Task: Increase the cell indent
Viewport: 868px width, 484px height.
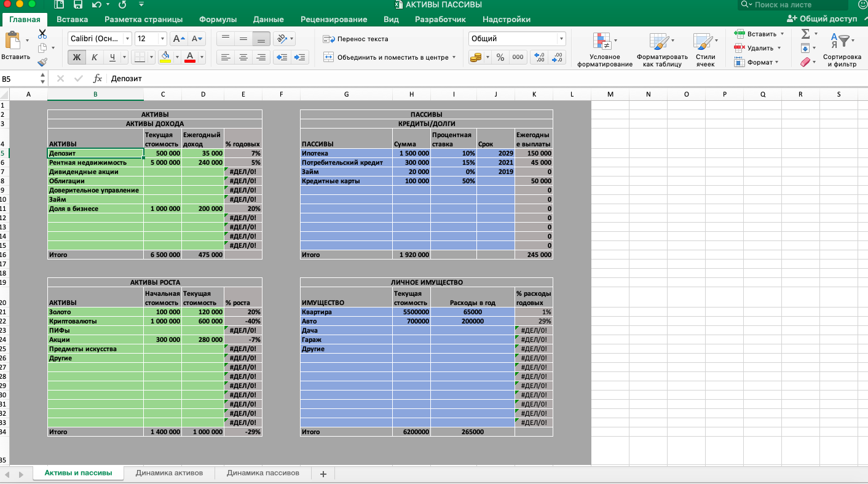Action: [300, 57]
